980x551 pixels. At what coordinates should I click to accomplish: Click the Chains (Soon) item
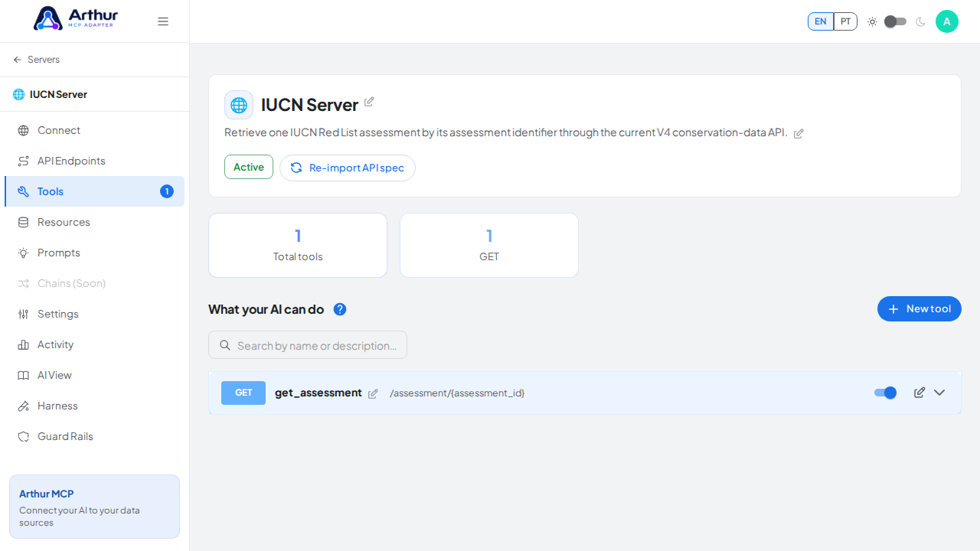94,283
